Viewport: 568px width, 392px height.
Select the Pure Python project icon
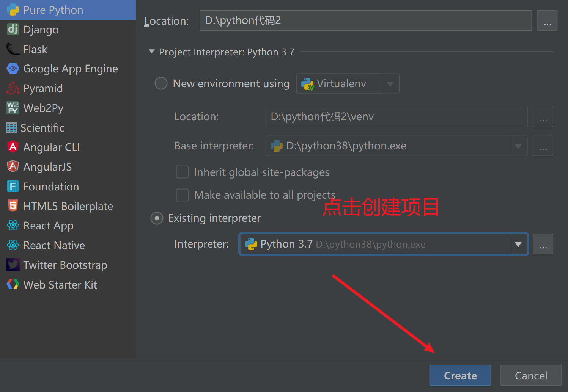(13, 10)
